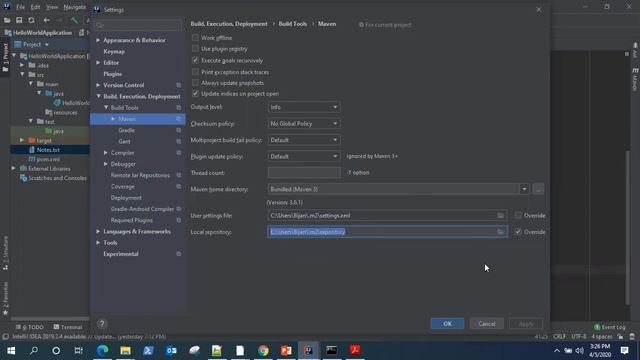Click the Save All toolbar icon

19,20
